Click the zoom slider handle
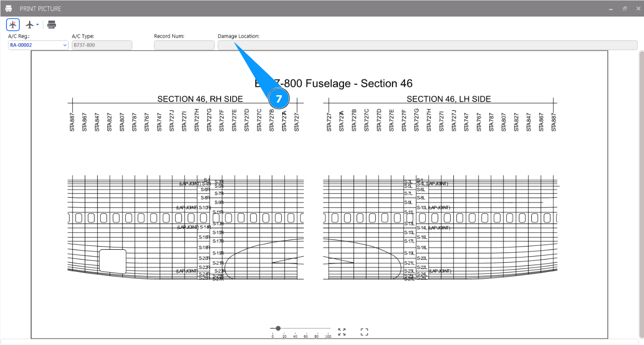Image resolution: width=644 pixels, height=345 pixels. (x=278, y=328)
